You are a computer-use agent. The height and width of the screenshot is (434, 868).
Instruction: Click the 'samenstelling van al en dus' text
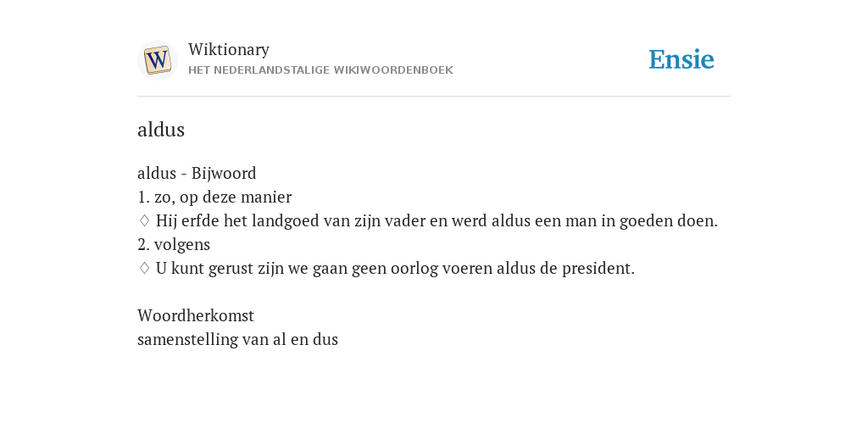point(237,339)
